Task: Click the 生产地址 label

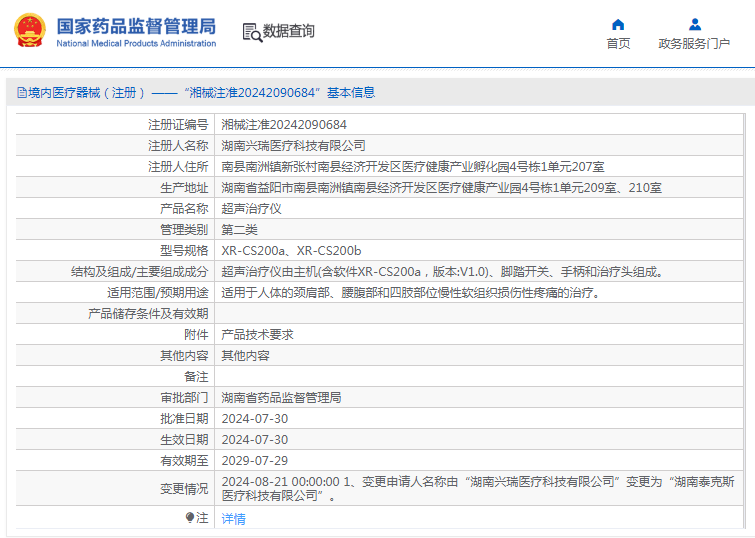Action: (184, 188)
